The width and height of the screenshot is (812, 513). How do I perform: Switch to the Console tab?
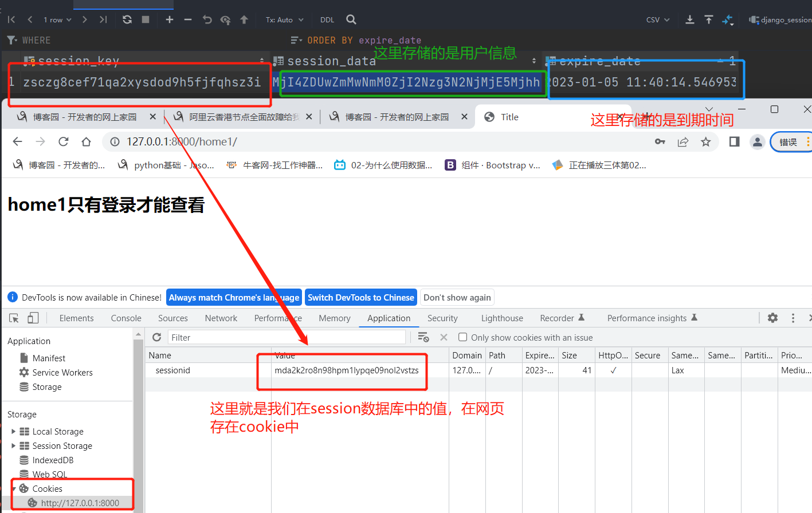coord(126,318)
